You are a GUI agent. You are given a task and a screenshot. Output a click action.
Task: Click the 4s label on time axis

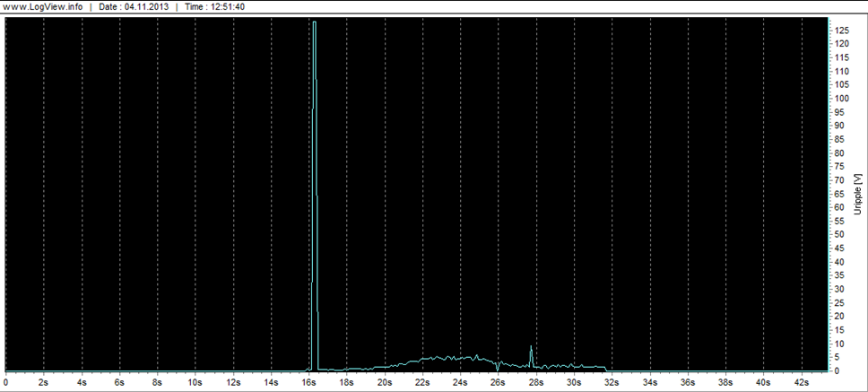point(82,382)
